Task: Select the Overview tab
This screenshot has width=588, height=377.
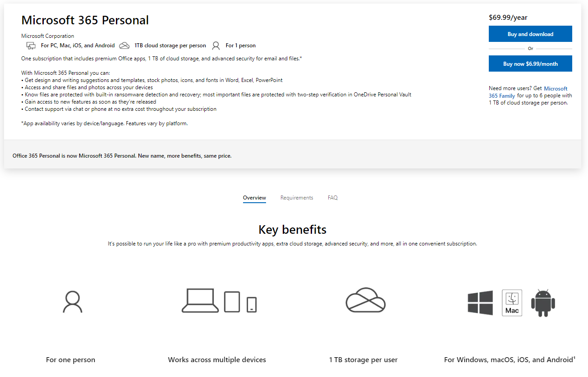Action: pyautogui.click(x=254, y=198)
